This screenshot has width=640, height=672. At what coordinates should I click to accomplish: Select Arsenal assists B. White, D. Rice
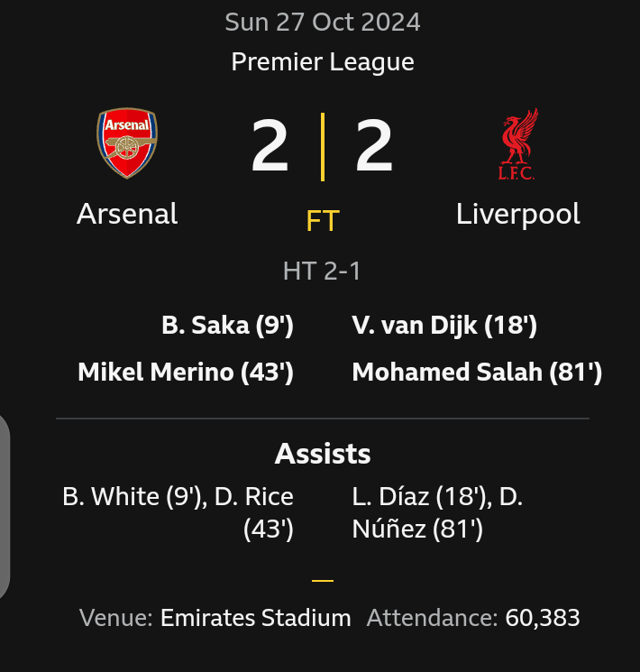pyautogui.click(x=178, y=512)
